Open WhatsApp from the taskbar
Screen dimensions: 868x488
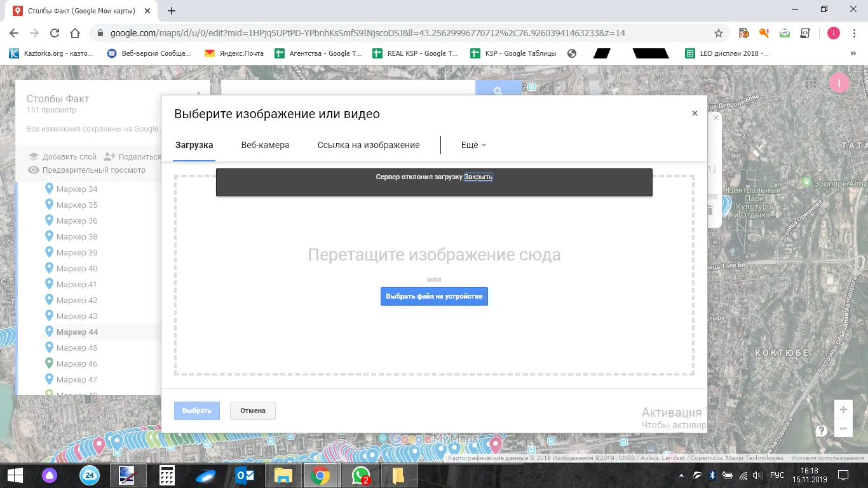click(x=360, y=475)
